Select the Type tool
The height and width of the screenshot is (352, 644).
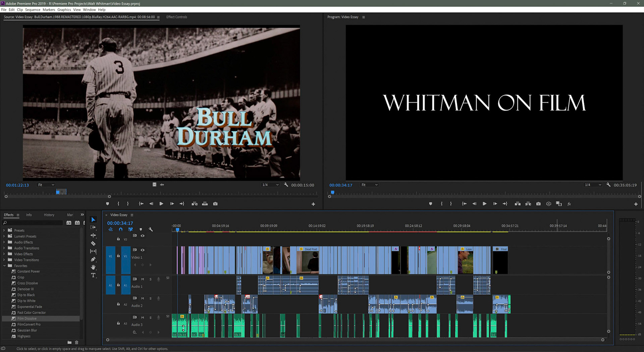click(94, 275)
